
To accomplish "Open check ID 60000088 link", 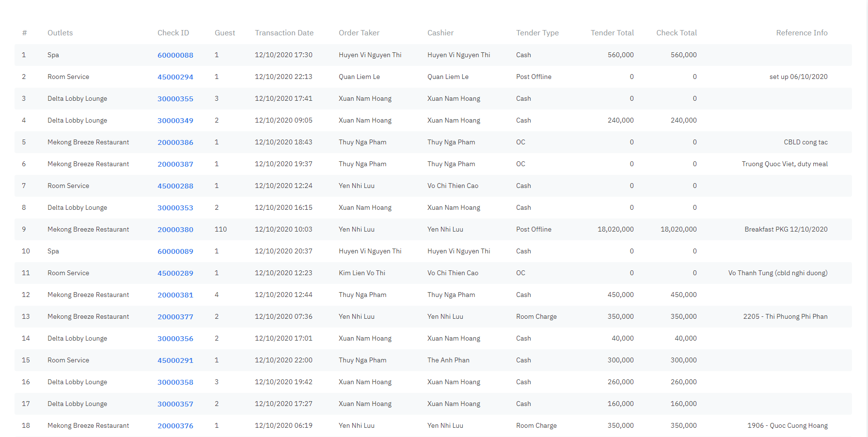I will click(x=175, y=55).
